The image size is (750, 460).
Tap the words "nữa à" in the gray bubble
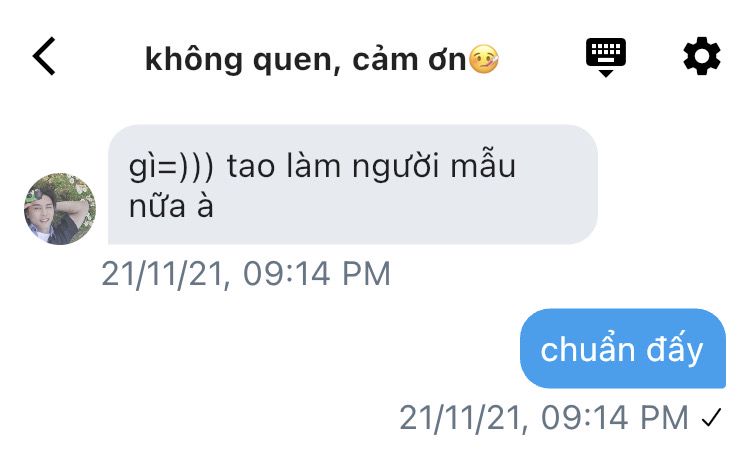tap(171, 207)
